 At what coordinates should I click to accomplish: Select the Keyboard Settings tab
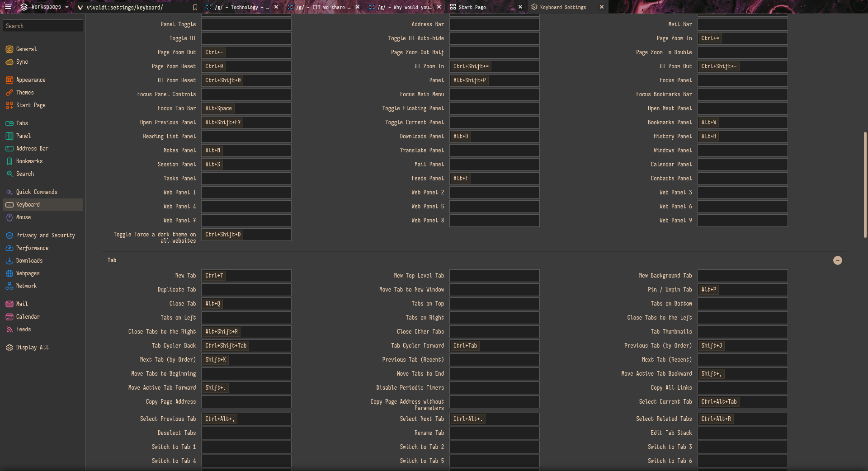coord(568,7)
